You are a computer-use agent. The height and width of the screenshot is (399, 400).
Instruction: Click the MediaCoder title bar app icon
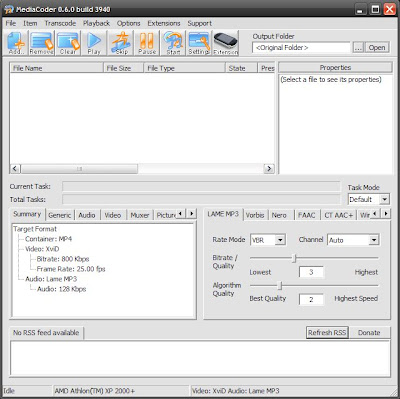point(9,9)
